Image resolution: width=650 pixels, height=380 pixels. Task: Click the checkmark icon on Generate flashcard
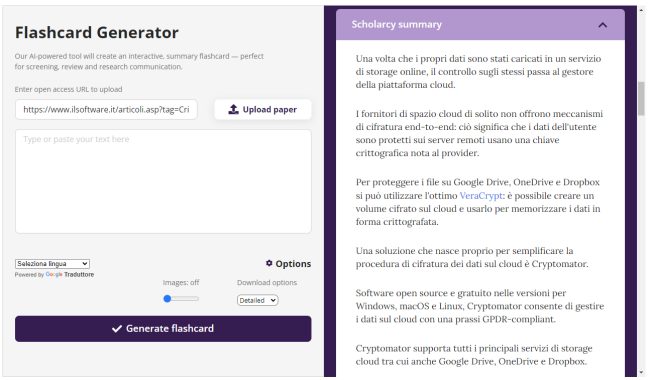tap(117, 329)
